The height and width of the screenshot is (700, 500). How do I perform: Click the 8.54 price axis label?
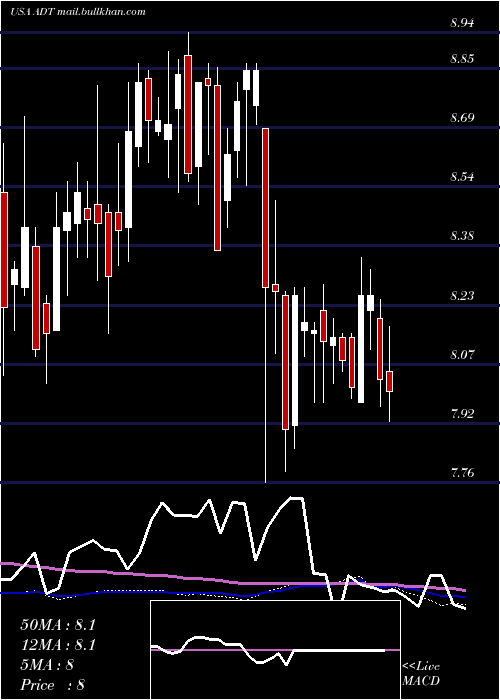[462, 177]
